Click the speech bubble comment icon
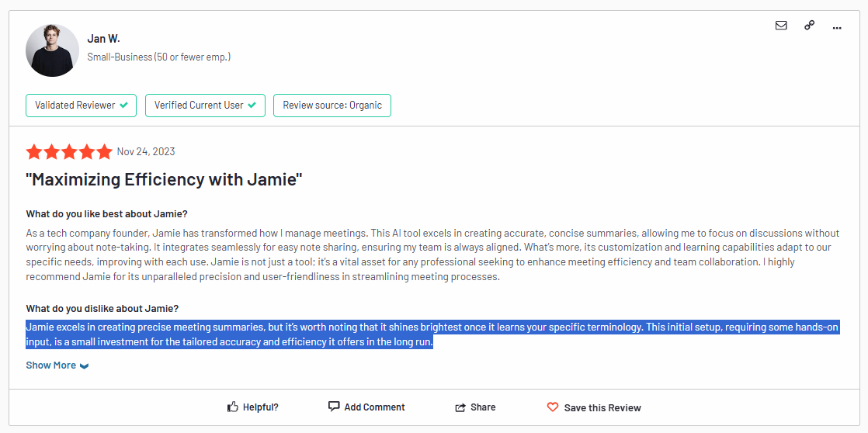The height and width of the screenshot is (433, 868). click(334, 407)
